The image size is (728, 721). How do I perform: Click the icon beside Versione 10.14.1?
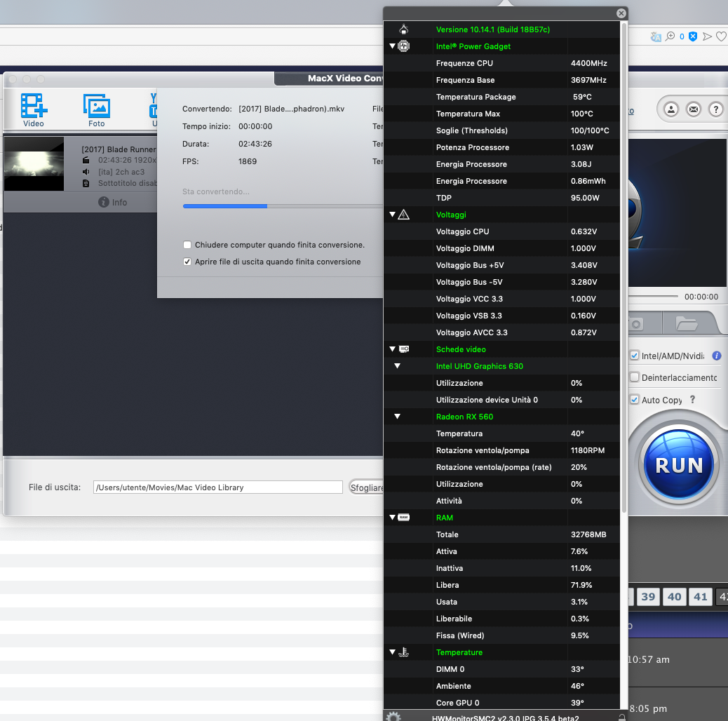[x=404, y=29]
